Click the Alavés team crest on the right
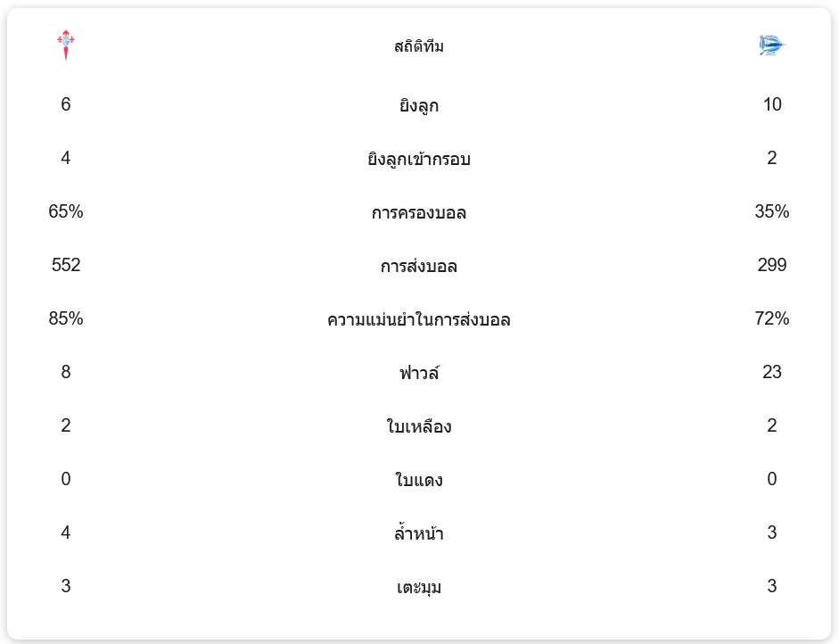Image resolution: width=839 pixels, height=644 pixels. pos(772,45)
